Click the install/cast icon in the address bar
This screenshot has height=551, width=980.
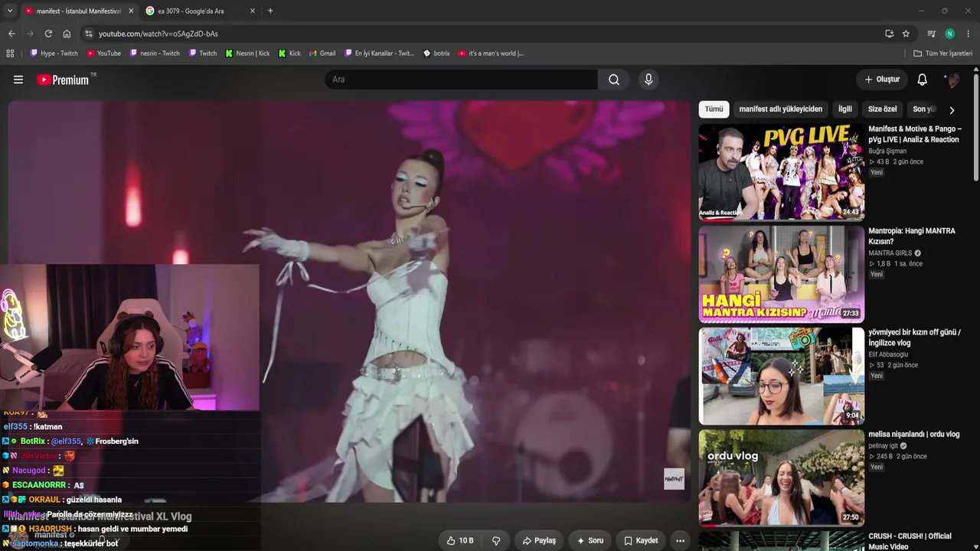pos(889,34)
